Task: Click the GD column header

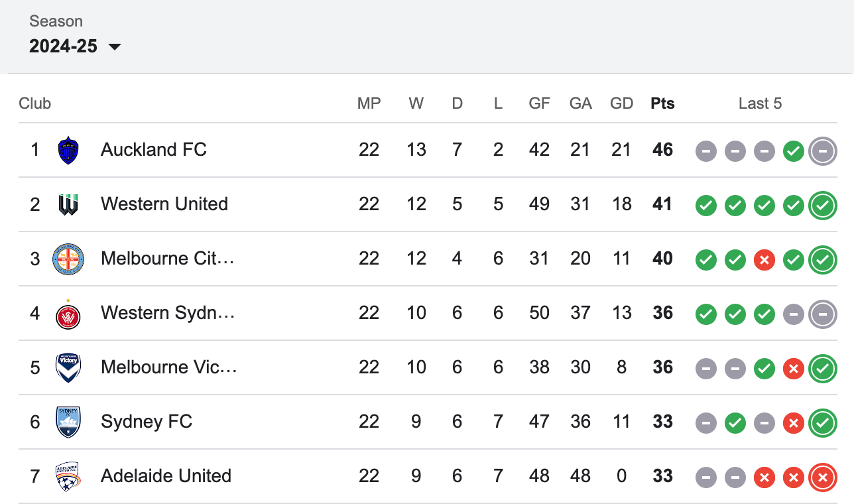Action: point(622,103)
